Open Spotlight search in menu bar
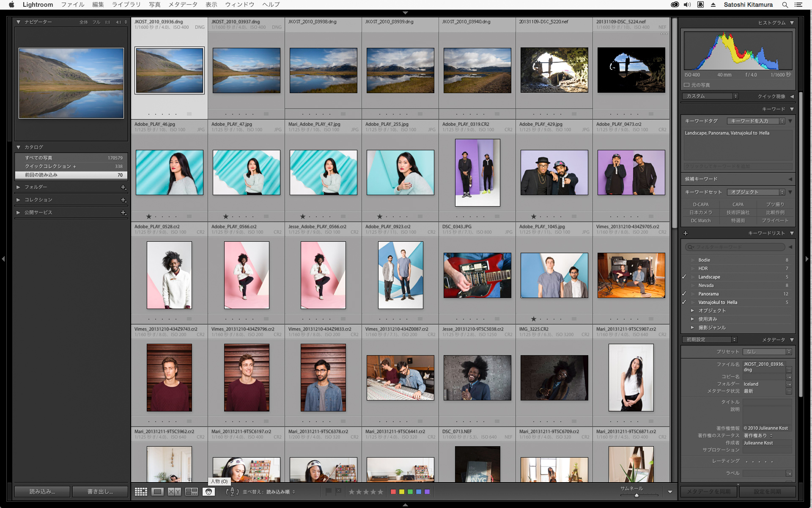Screen dimensions: 812x508 pyautogui.click(x=785, y=5)
